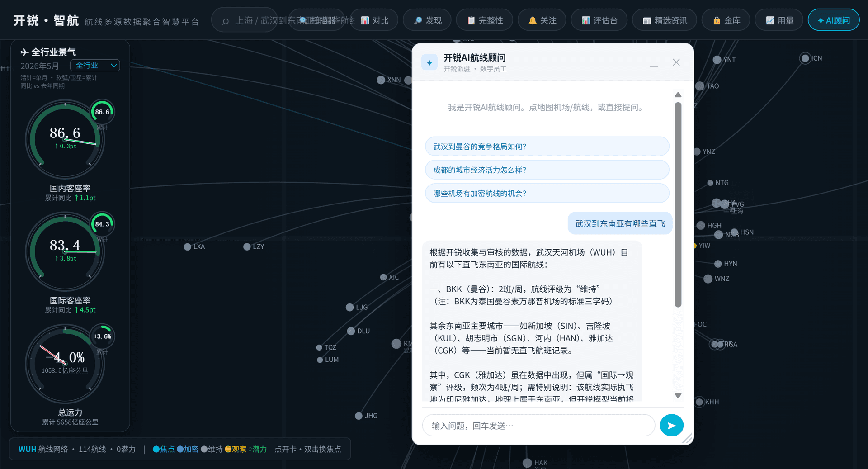Viewport: 868px width, 469px height.
Task: Select the YIW airport node
Action: [x=695, y=246]
